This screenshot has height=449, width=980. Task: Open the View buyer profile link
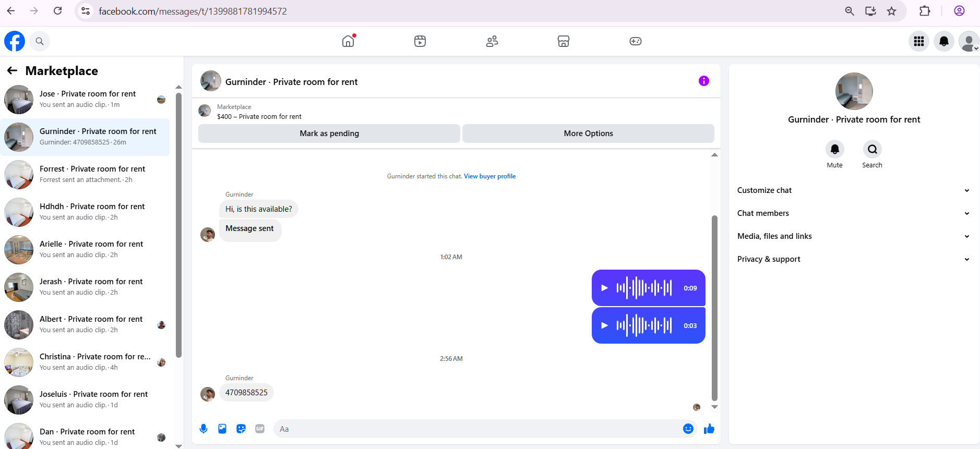click(489, 176)
